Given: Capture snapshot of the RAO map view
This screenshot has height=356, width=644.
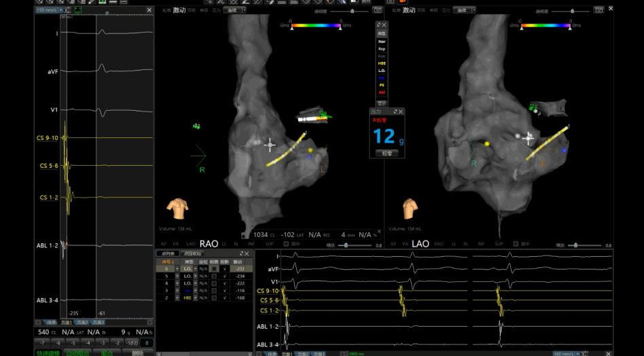Looking at the screenshot, I should tap(377, 10).
